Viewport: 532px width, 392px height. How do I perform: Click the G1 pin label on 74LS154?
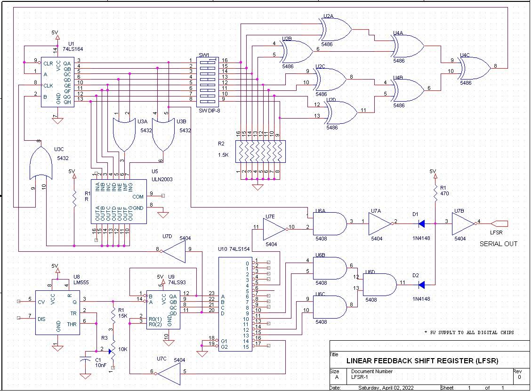224,341
